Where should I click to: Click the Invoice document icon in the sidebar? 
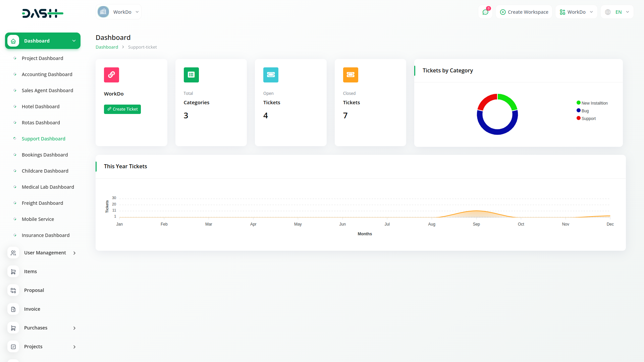[x=13, y=309]
